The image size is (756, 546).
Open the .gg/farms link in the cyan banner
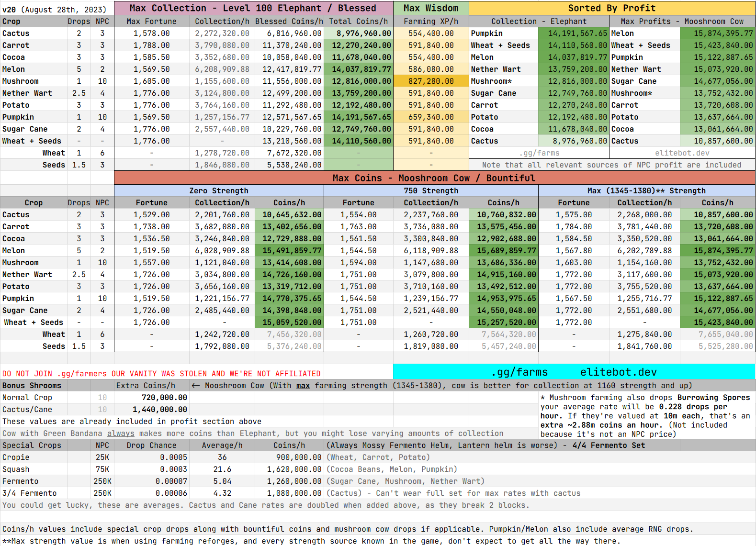point(519,372)
